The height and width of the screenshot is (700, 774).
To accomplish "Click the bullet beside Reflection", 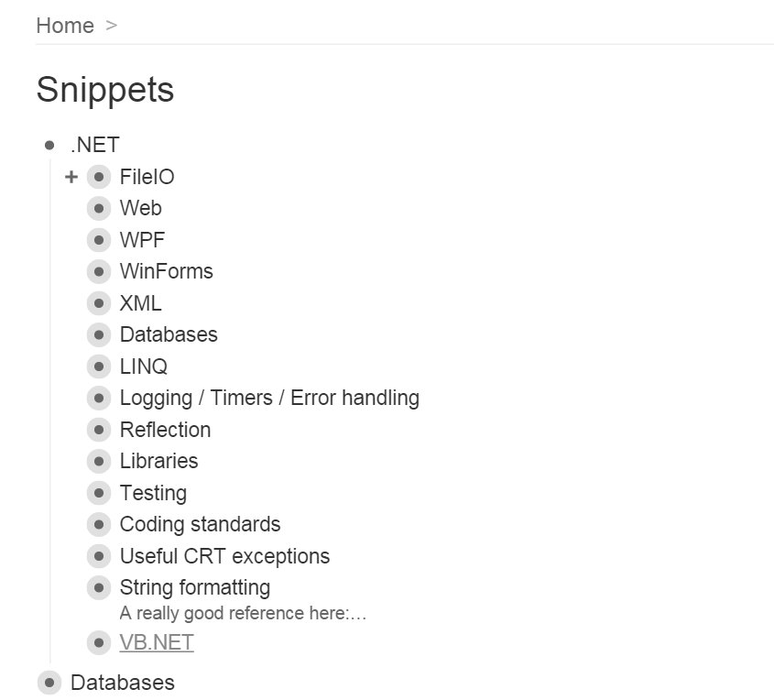I will pyautogui.click(x=98, y=430).
